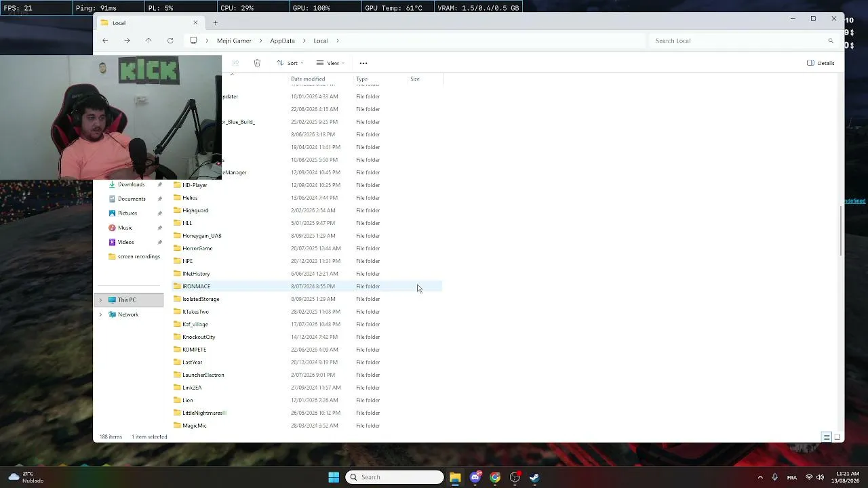The height and width of the screenshot is (488, 868).
Task: Open a new File Explorer tab
Action: pos(215,23)
